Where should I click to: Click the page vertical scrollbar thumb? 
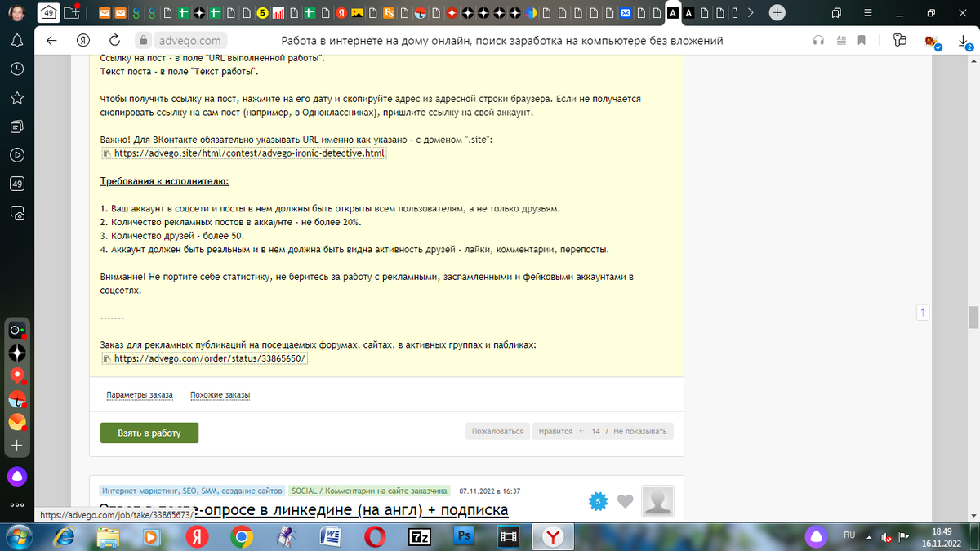tap(973, 316)
